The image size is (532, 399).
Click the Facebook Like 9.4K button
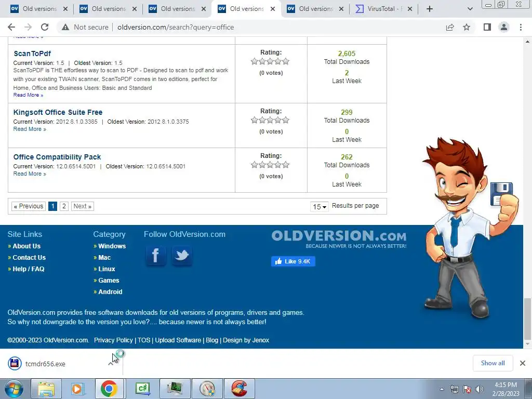point(293,261)
